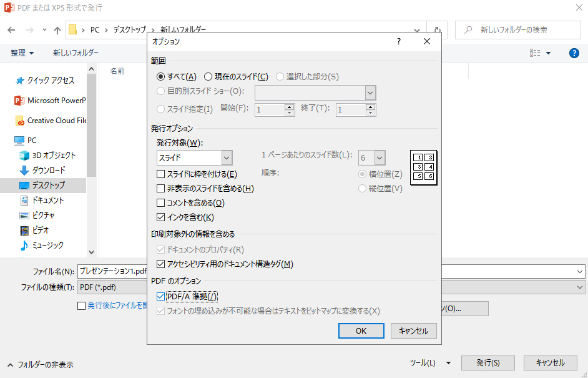Click 新しいフォルダー in the toolbar
The image size is (588, 378).
pyautogui.click(x=76, y=53)
